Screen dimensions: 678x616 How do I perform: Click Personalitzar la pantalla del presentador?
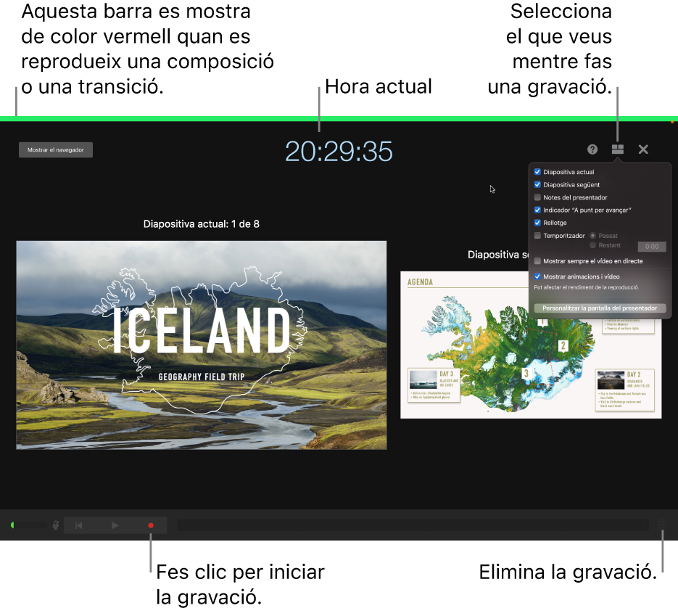600,308
